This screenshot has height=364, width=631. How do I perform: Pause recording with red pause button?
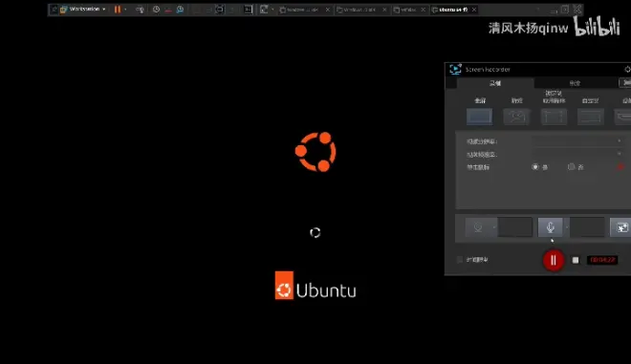(x=554, y=260)
